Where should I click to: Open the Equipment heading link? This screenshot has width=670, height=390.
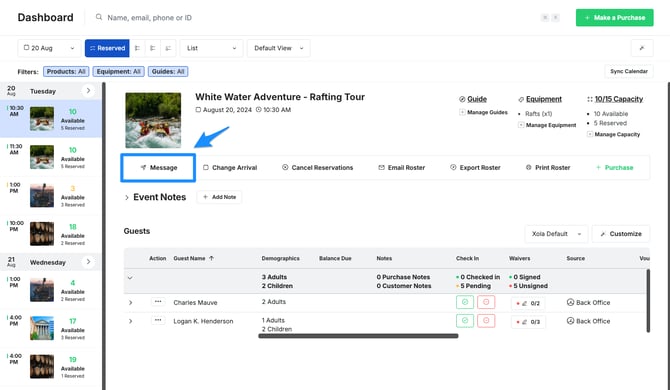pyautogui.click(x=544, y=99)
